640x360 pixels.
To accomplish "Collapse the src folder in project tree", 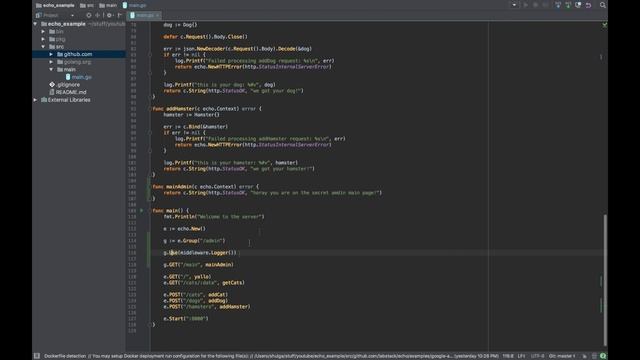I will (x=43, y=47).
